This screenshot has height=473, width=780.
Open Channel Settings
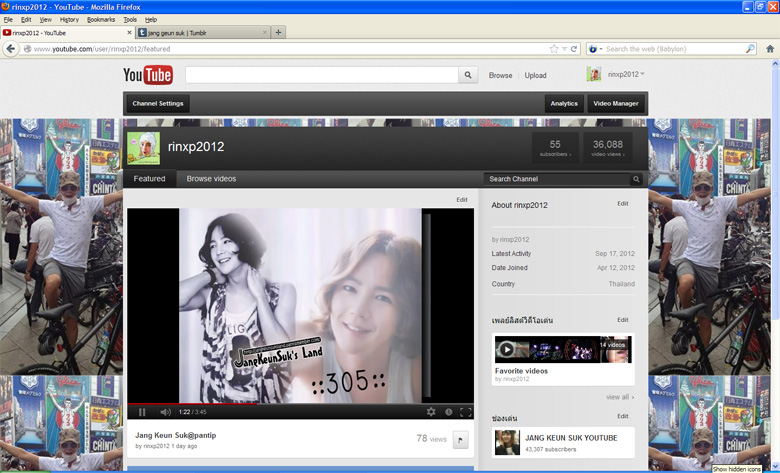(158, 104)
